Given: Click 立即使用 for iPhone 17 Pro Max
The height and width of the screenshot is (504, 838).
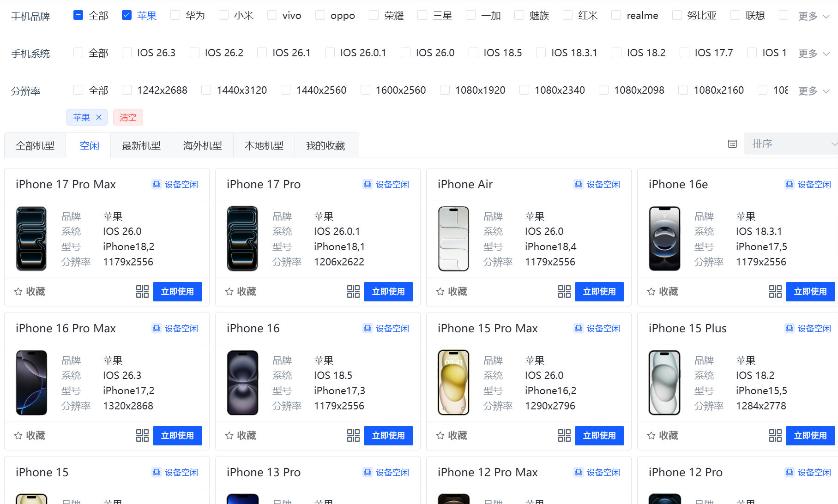Looking at the screenshot, I should [177, 292].
